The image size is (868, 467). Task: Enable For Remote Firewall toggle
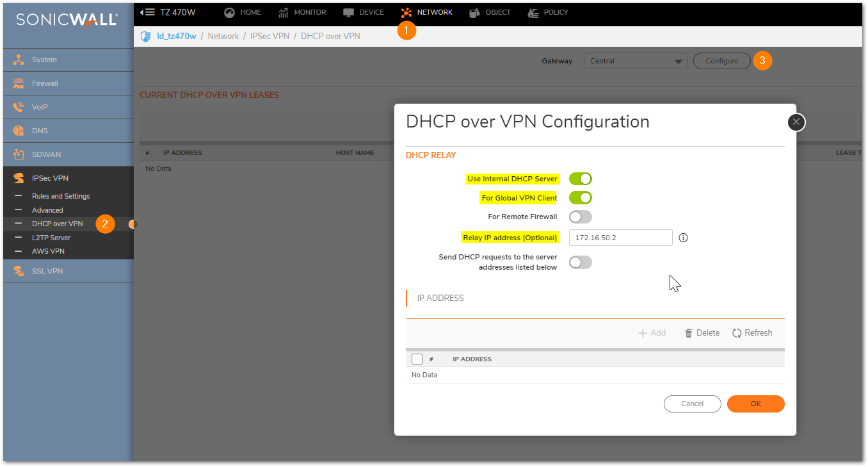[x=580, y=217]
